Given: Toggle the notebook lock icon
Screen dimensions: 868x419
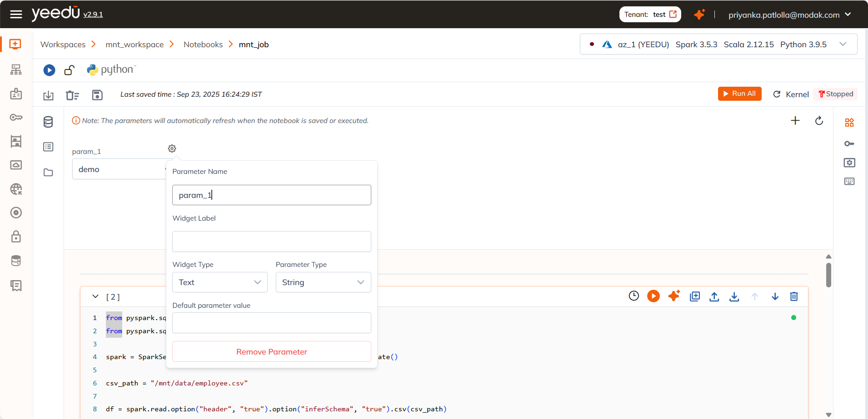Looking at the screenshot, I should [x=69, y=70].
